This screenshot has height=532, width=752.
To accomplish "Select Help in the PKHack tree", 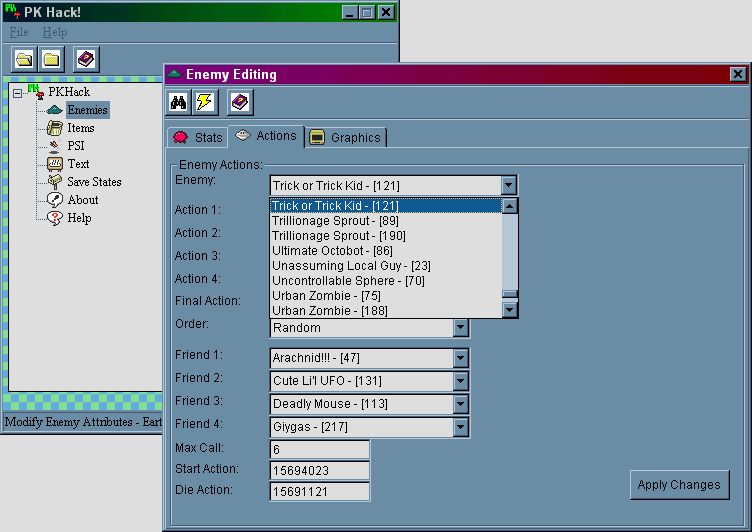I will (x=79, y=218).
